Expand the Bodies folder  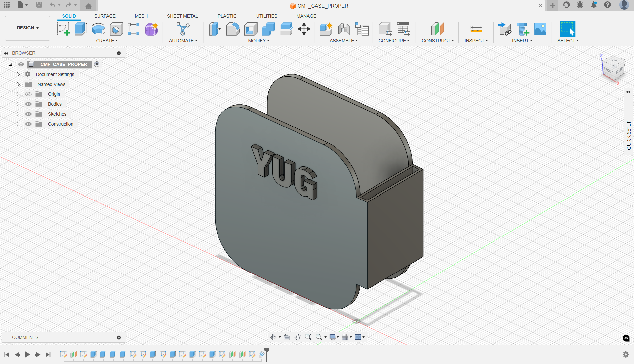[x=18, y=104]
